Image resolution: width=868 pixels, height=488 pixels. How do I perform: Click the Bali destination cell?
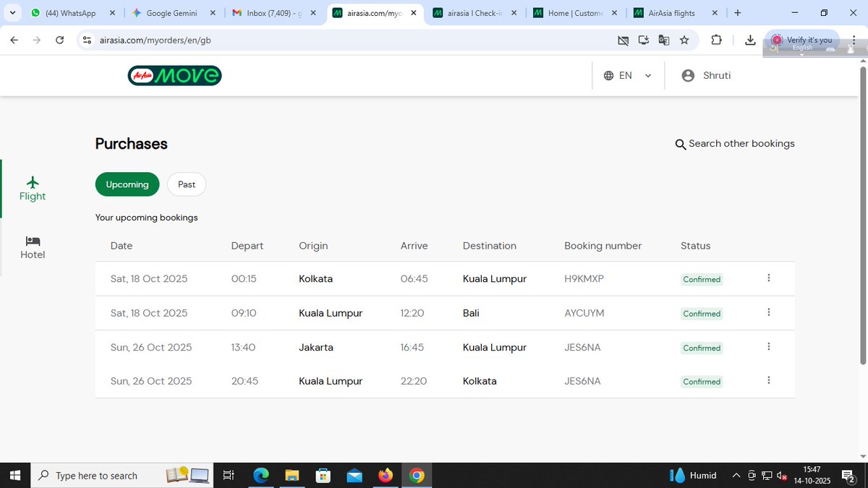(x=471, y=313)
